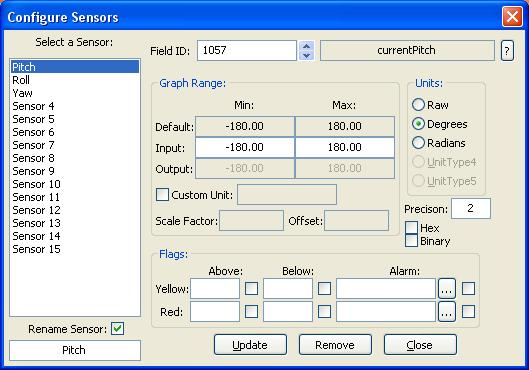Toggle the Hex checkbox
This screenshot has width=529, height=370.
411,228
